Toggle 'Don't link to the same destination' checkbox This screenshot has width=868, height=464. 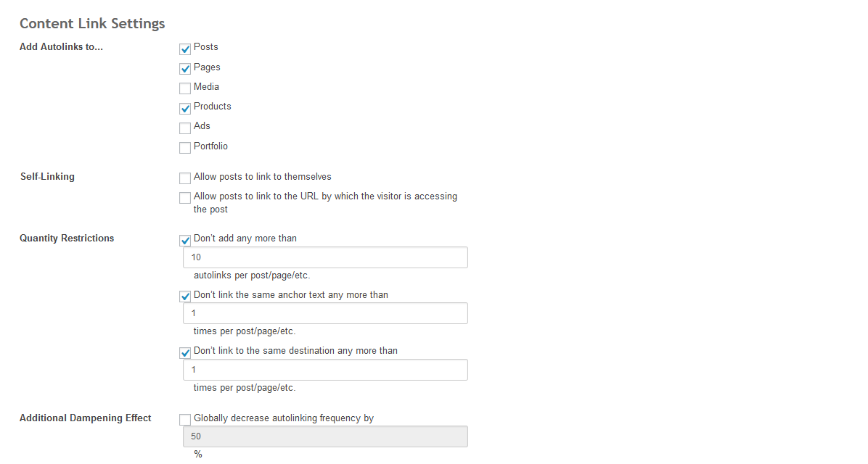click(185, 352)
